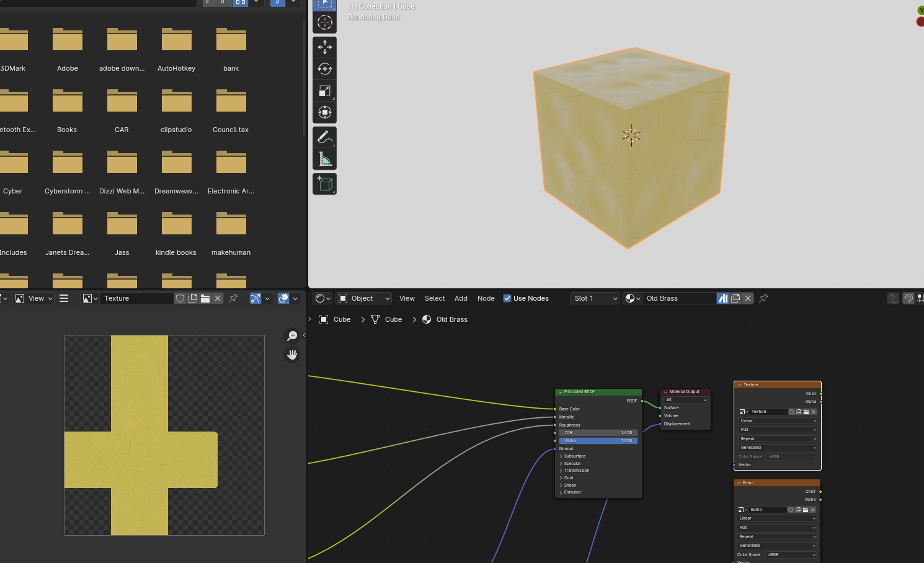The height and width of the screenshot is (563, 924).
Task: Uncheck the Use Nodes checkbox
Action: click(x=507, y=298)
